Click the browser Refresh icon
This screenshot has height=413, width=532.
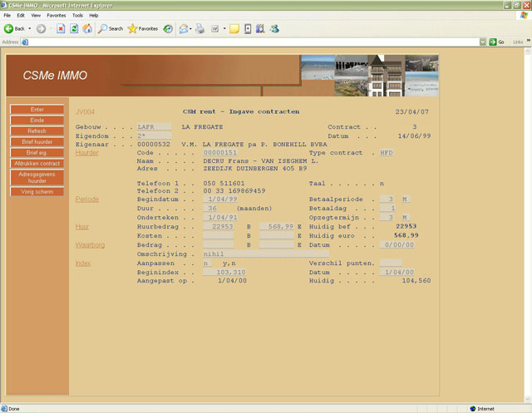coord(74,28)
